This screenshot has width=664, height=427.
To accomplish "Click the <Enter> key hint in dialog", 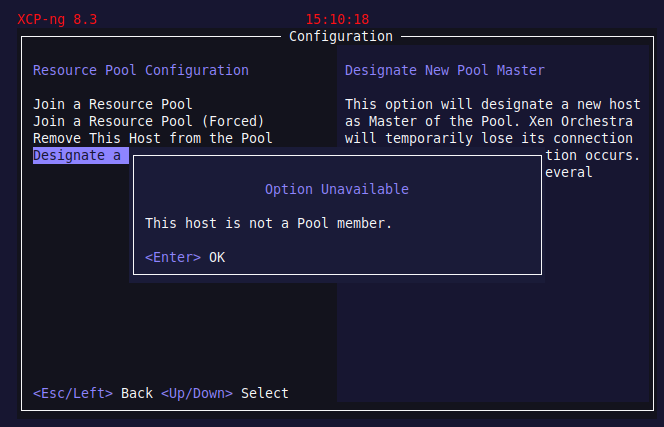I will pyautogui.click(x=173, y=257).
